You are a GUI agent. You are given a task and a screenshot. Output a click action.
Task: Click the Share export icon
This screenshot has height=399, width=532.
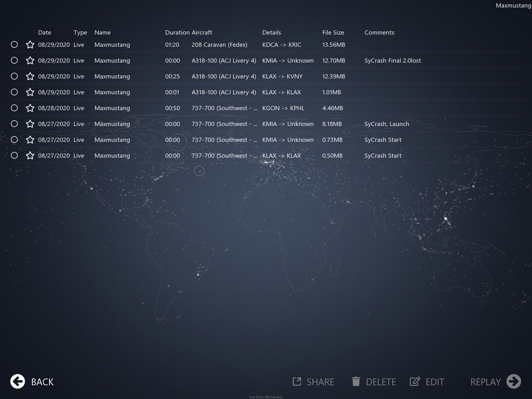(x=297, y=382)
